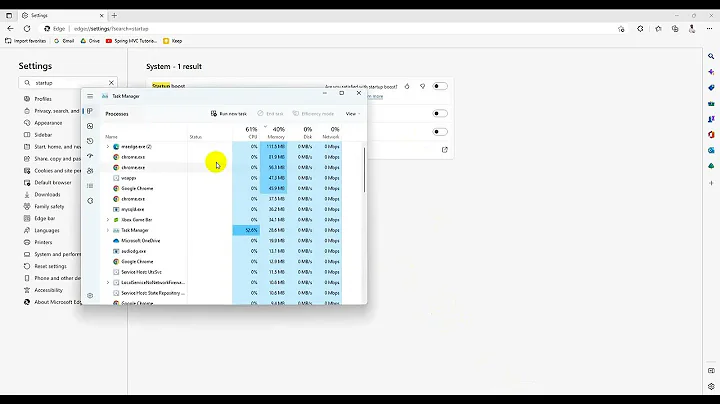
Task: Open Search icon in Edge sidebar
Action: point(711,56)
